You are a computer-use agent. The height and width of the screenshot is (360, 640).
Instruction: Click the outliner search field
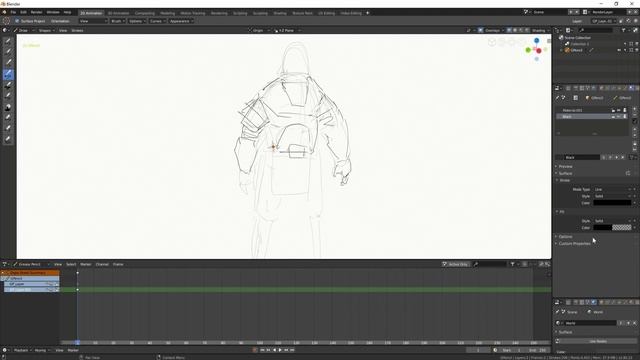(596, 30)
